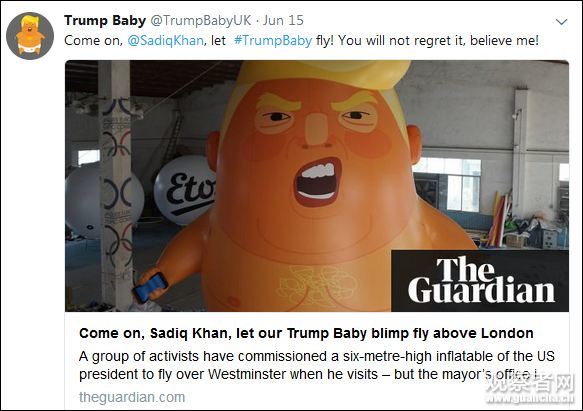Click the guancha.cn watermark
This screenshot has height=411, width=583.
(x=531, y=389)
